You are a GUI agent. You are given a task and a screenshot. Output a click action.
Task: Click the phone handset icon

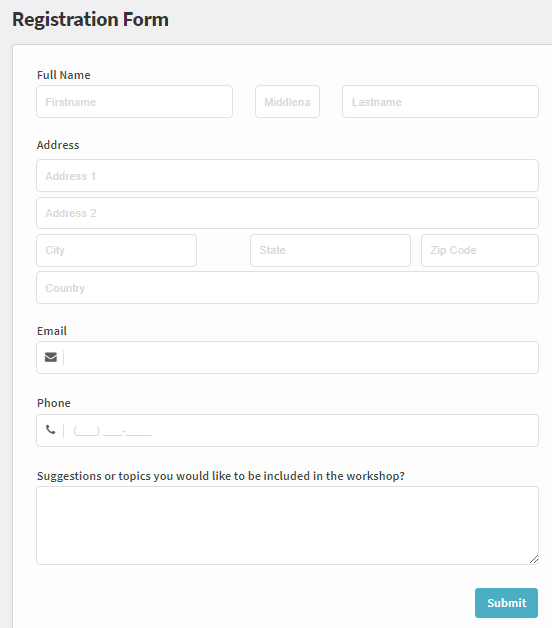[x=50, y=430]
